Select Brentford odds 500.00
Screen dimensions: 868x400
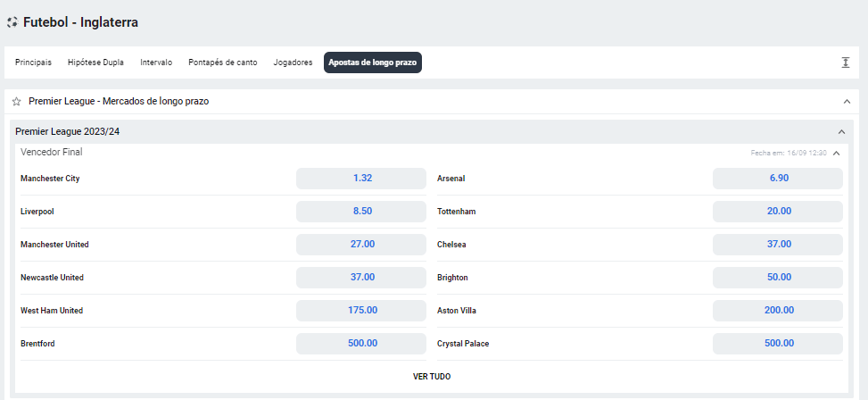(361, 344)
